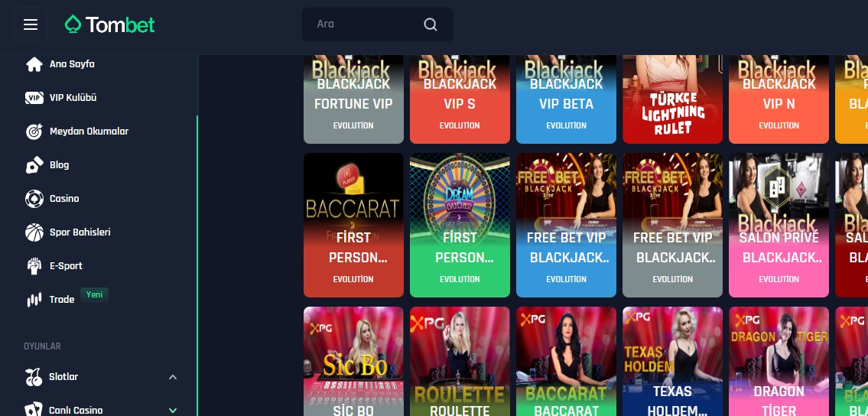Image resolution: width=868 pixels, height=416 pixels.
Task: Open VIP Kulübü badge icon
Action: point(34,98)
